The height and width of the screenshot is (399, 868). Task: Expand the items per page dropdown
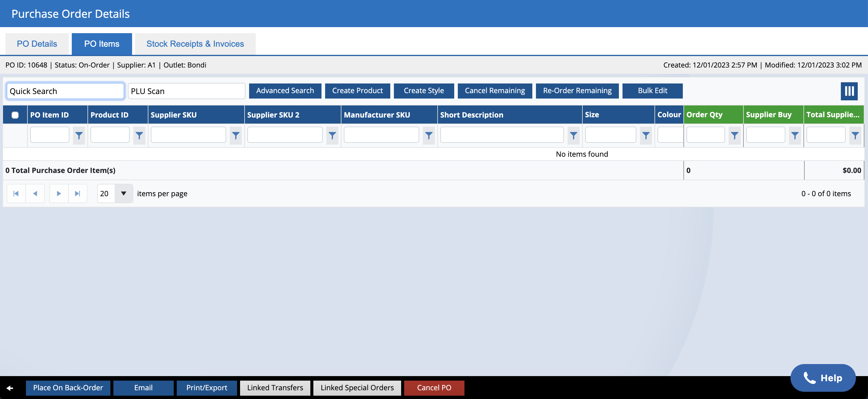pyautogui.click(x=124, y=193)
